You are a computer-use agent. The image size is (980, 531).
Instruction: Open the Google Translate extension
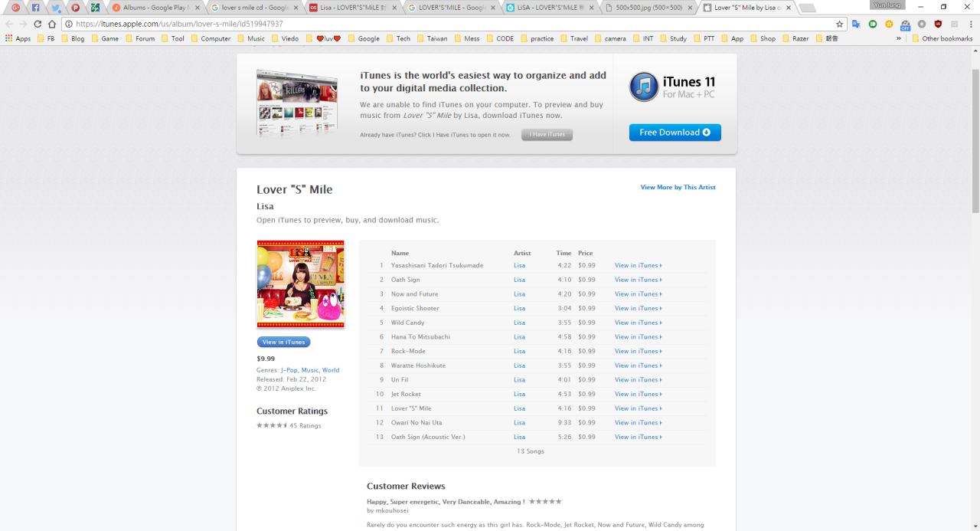[x=857, y=24]
